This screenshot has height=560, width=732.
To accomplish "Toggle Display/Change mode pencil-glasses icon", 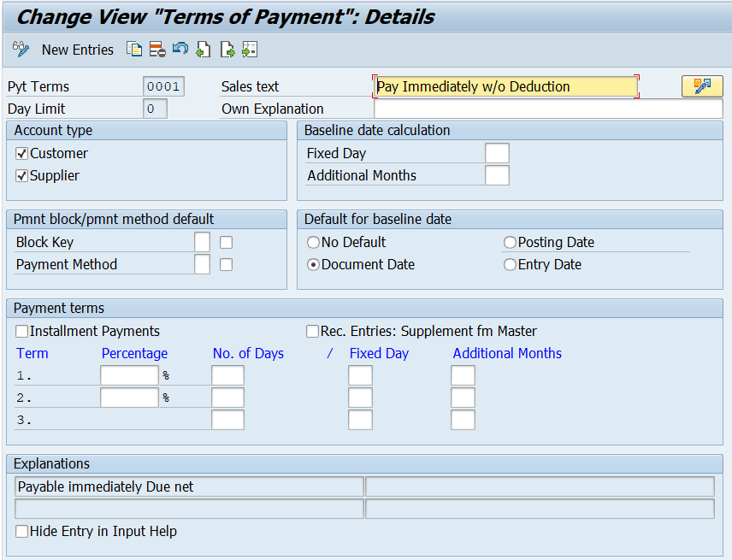I will tap(21, 49).
